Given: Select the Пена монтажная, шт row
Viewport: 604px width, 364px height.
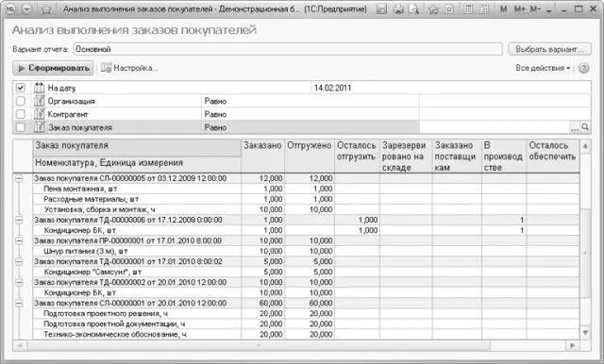Looking at the screenshot, I should coord(306,189).
